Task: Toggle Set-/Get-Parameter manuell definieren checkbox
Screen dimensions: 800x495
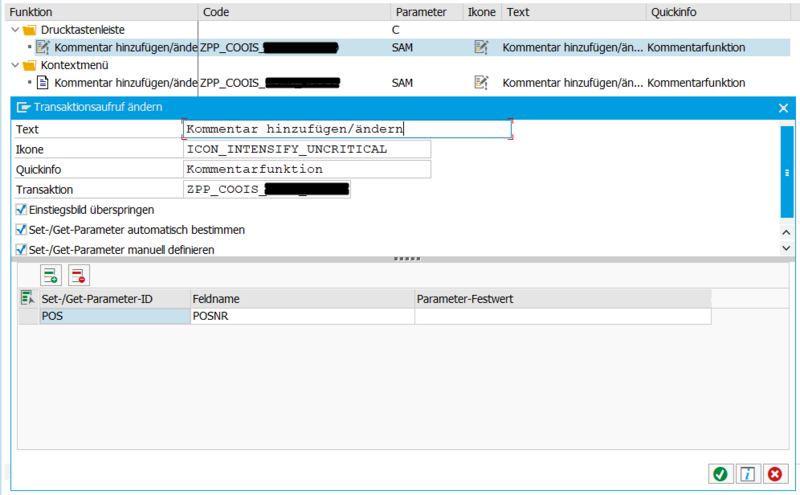Action: (21, 250)
